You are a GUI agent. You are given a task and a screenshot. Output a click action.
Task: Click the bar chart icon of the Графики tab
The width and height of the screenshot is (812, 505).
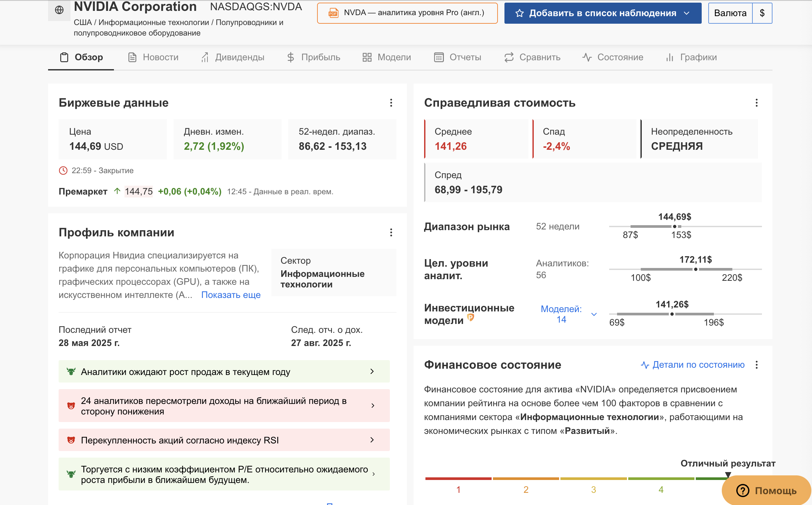pos(669,58)
